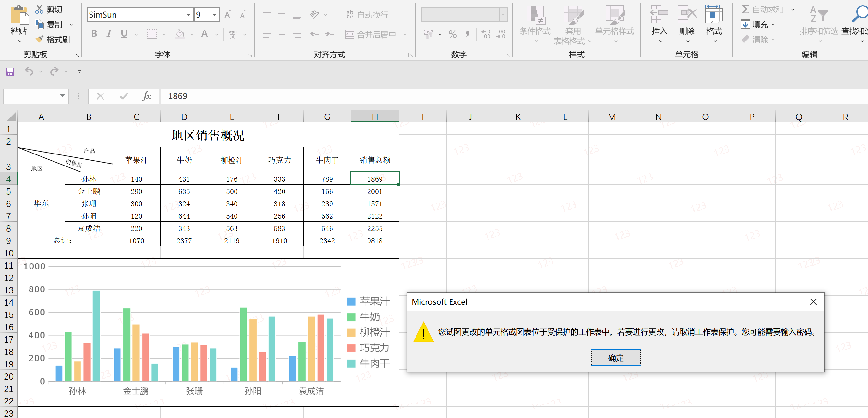This screenshot has width=868, height=418.
Task: Click the 苹果汁 blue legend swatch
Action: click(x=351, y=301)
